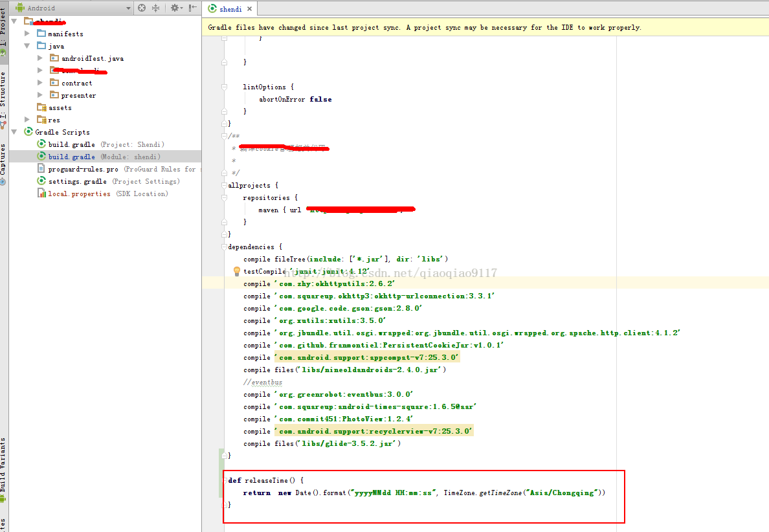
Task: Select the contract package
Action: click(x=71, y=83)
